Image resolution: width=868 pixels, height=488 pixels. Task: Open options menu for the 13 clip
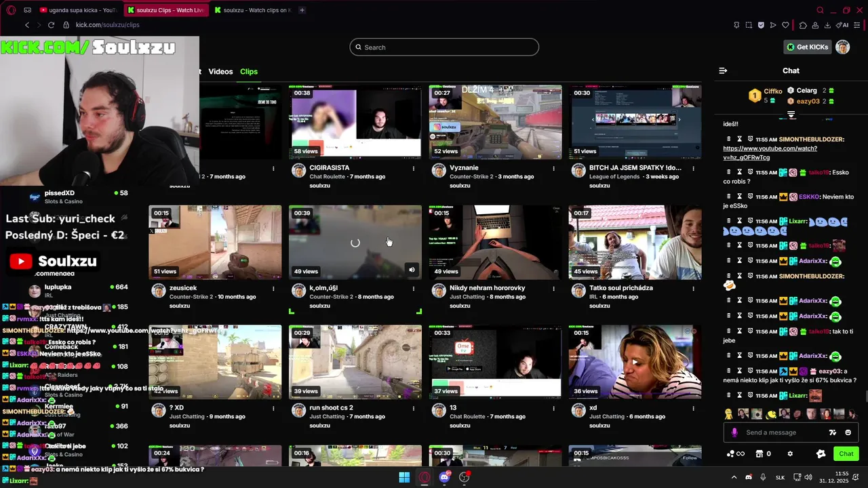[553, 408]
